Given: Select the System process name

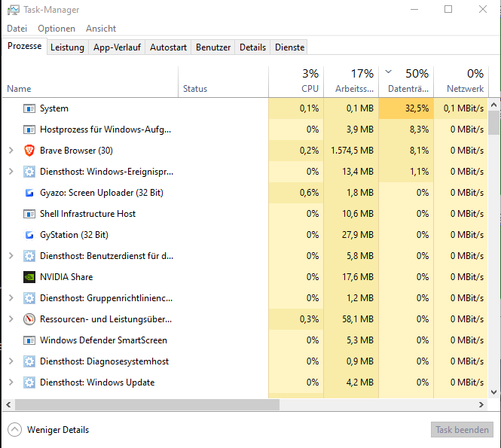Looking at the screenshot, I should (x=54, y=108).
